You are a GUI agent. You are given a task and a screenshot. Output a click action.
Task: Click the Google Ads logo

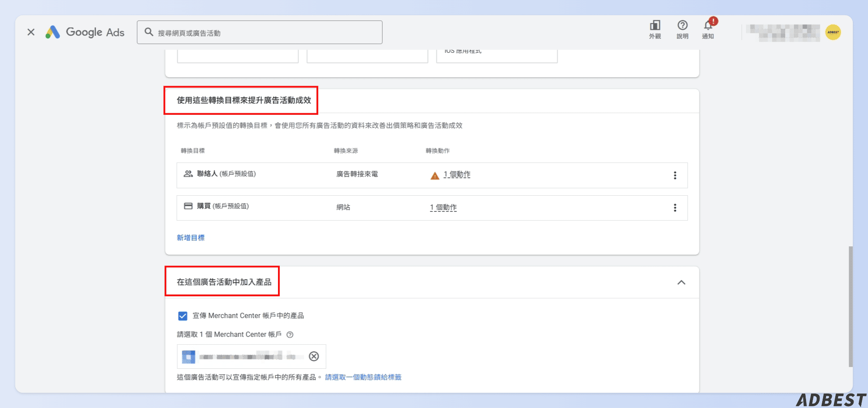85,32
